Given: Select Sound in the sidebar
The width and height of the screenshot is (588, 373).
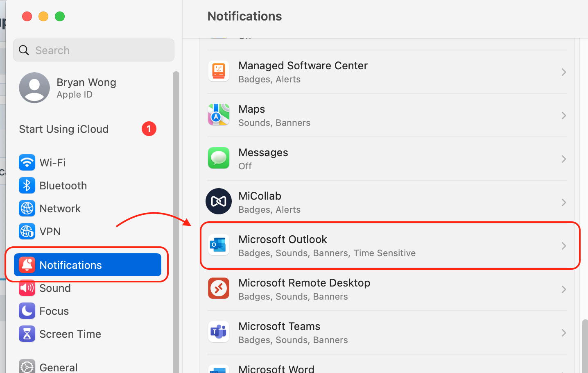Looking at the screenshot, I should [x=88, y=288].
